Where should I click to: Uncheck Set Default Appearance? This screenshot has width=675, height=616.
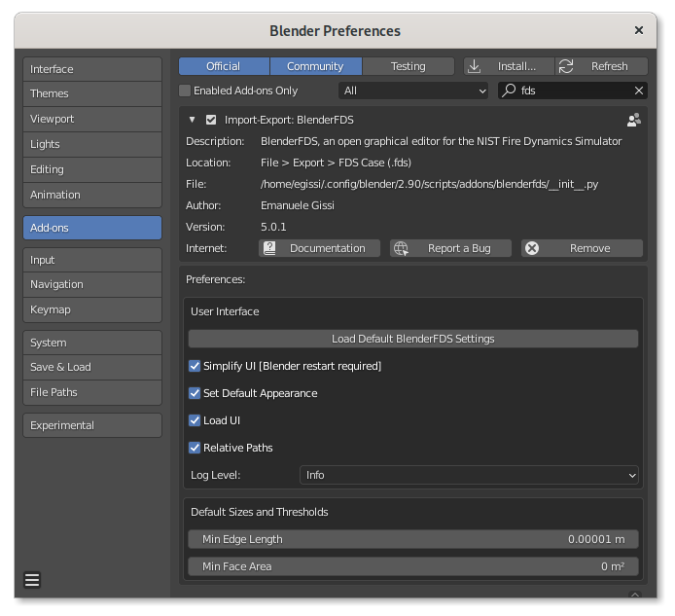[x=195, y=393]
